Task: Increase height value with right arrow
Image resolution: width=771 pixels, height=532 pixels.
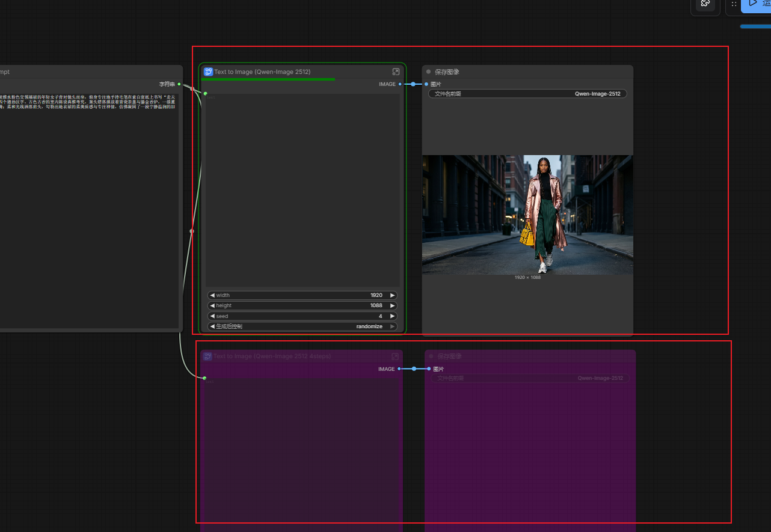Action: pos(393,305)
